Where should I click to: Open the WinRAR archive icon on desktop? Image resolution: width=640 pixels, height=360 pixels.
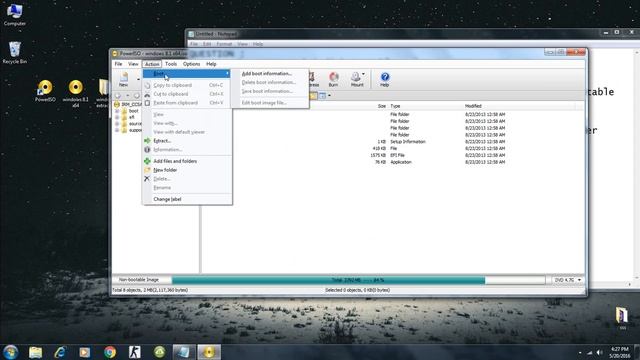[621, 318]
